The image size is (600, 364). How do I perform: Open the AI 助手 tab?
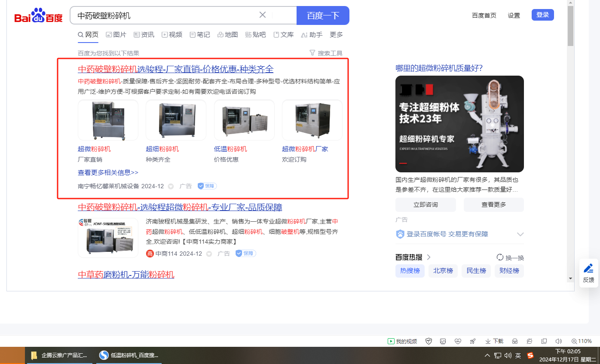(x=312, y=35)
